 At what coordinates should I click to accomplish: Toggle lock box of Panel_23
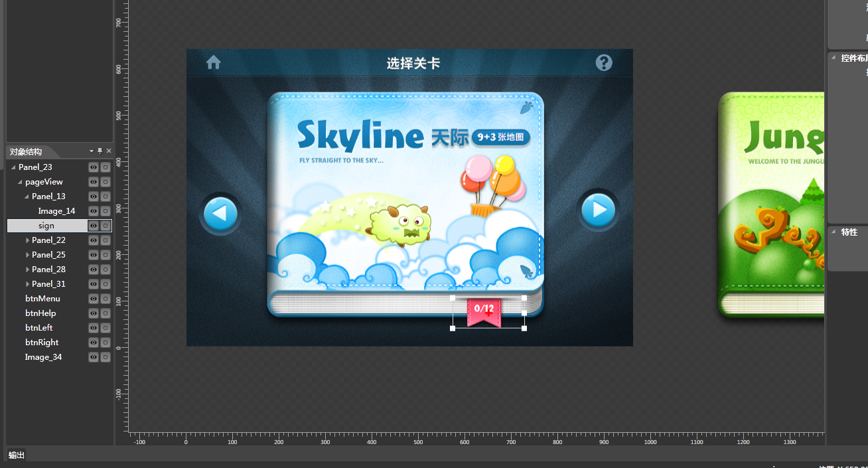click(105, 167)
